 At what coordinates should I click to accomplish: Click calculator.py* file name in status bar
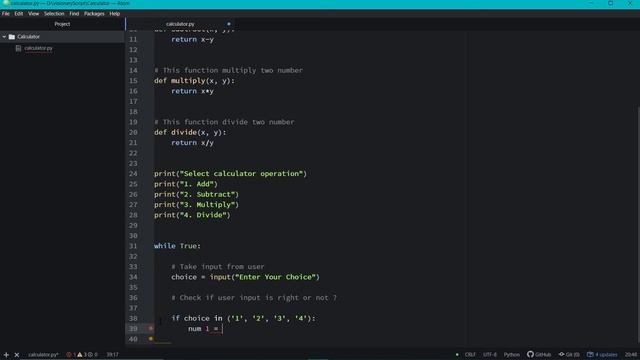(43, 355)
